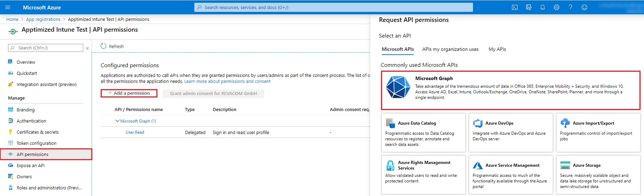644x196 pixels.
Task: Click the Azure Rights Management Services icon
Action: (x=390, y=165)
